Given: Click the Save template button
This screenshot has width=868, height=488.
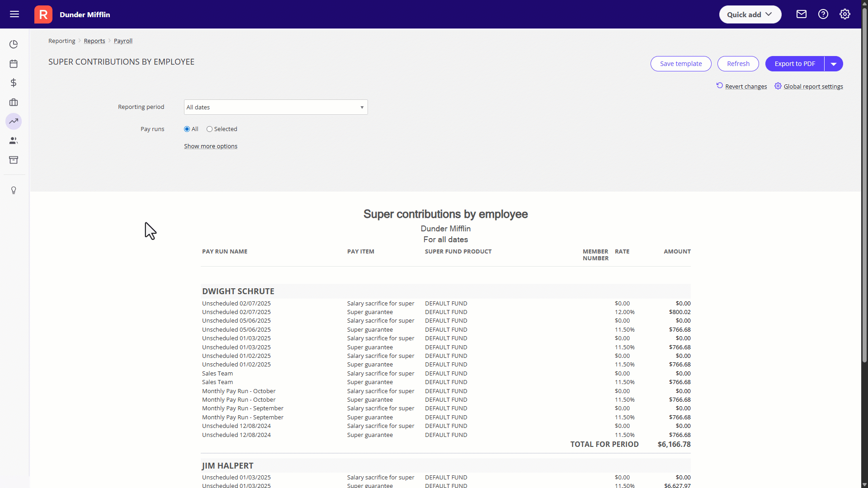Looking at the screenshot, I should tap(681, 64).
